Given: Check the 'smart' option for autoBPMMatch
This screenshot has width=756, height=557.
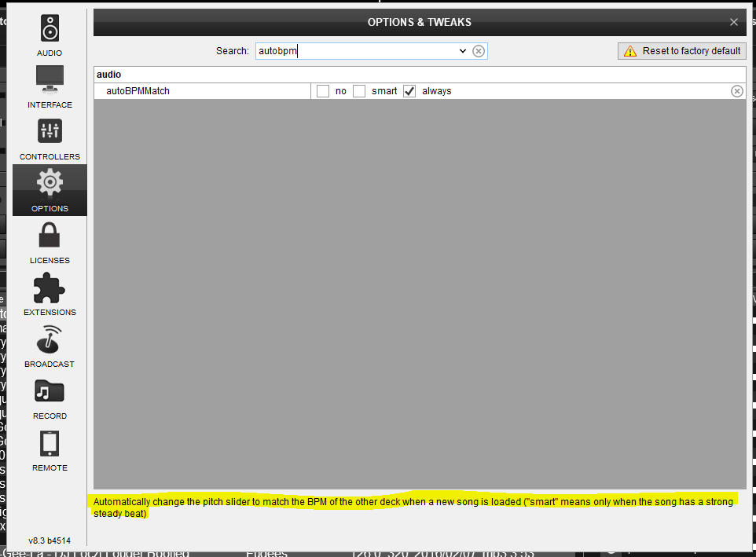Looking at the screenshot, I should 359,91.
